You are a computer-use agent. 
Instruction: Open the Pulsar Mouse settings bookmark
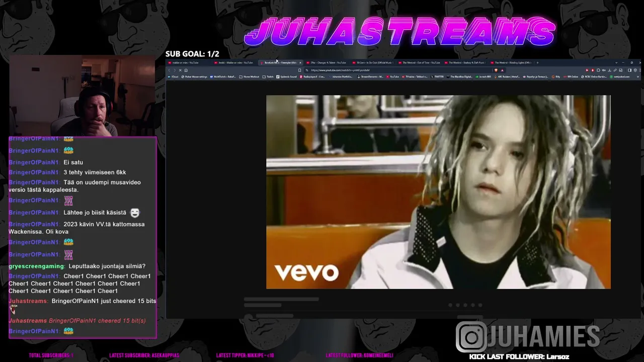(194, 77)
